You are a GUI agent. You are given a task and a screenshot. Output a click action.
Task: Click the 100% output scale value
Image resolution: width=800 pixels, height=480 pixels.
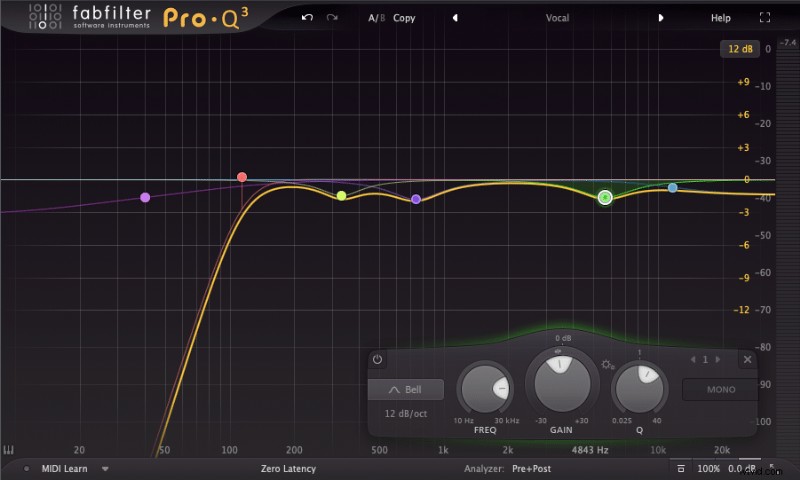[x=708, y=468]
